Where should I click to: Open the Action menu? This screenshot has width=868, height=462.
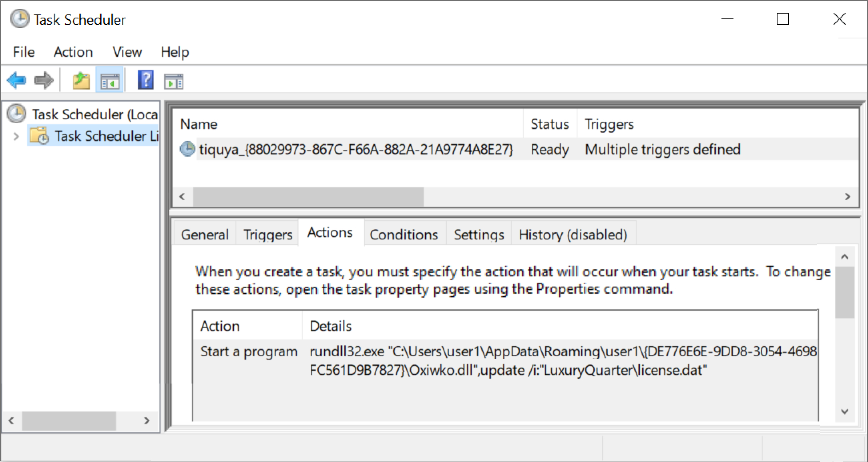73,52
